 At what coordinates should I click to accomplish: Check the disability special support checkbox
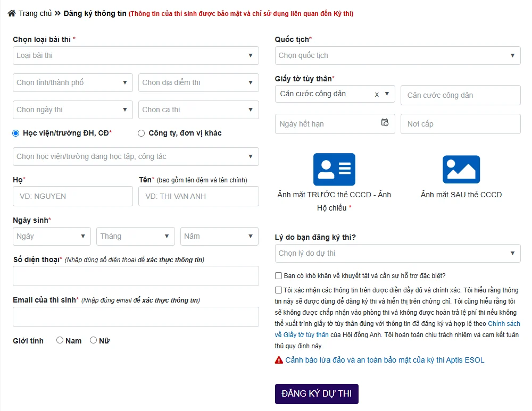278,275
